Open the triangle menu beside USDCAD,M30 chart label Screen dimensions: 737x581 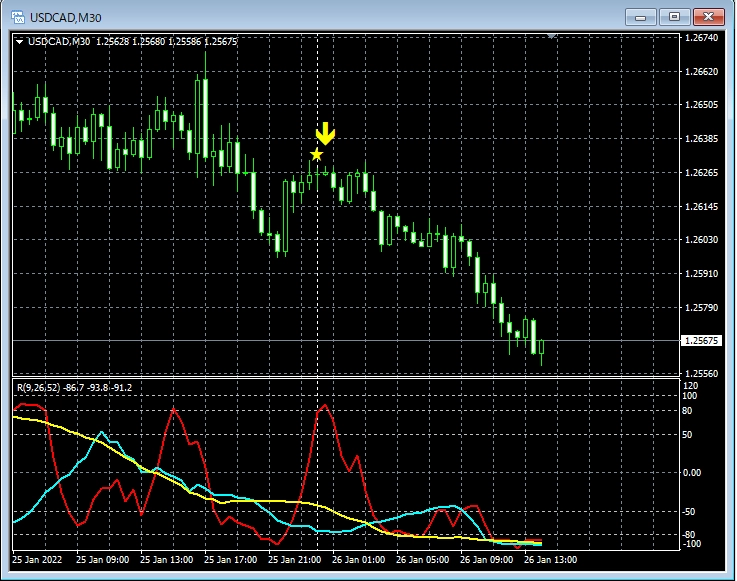(x=20, y=41)
